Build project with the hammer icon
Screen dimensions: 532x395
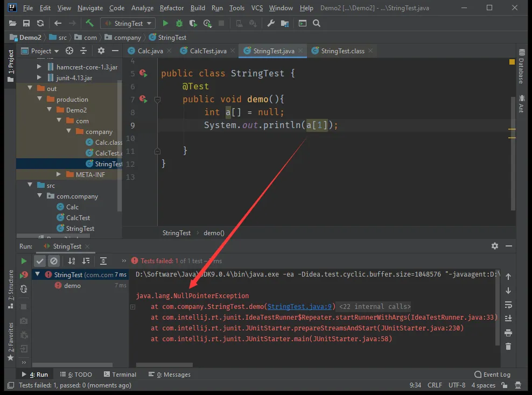tap(89, 23)
